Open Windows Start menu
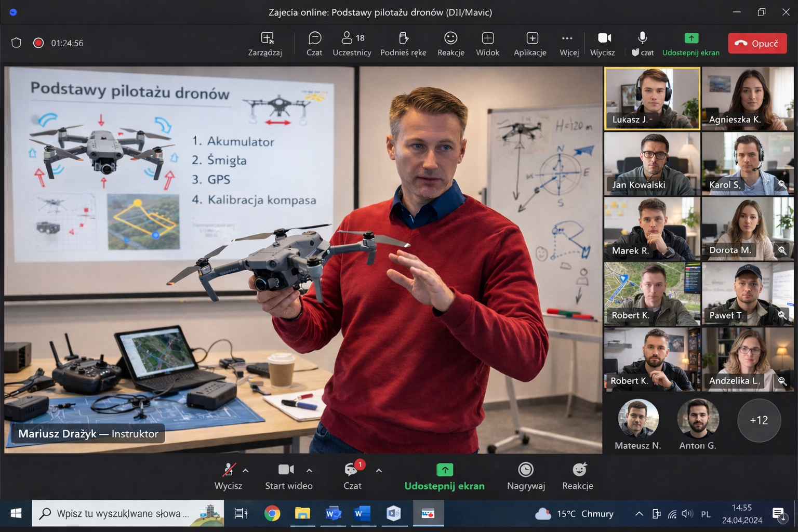Viewport: 798px width, 532px height. [x=16, y=513]
